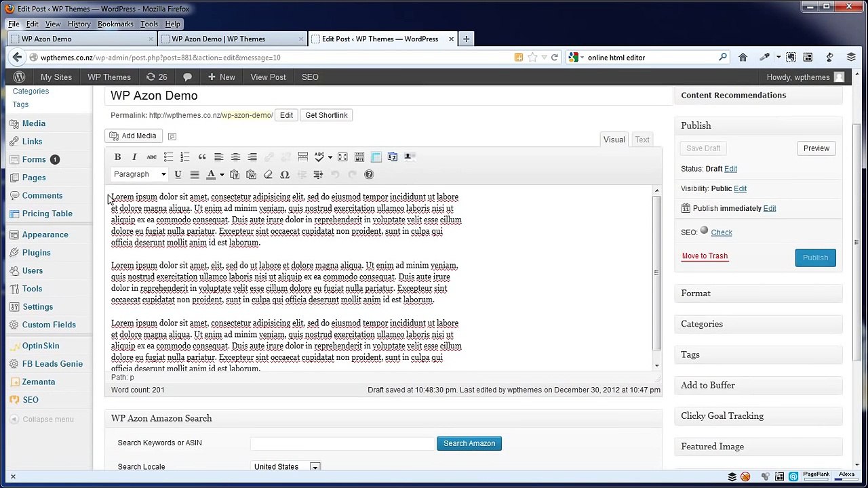Open the spellchecker language dropdown arrow
This screenshot has height=488, width=868.
330,157
